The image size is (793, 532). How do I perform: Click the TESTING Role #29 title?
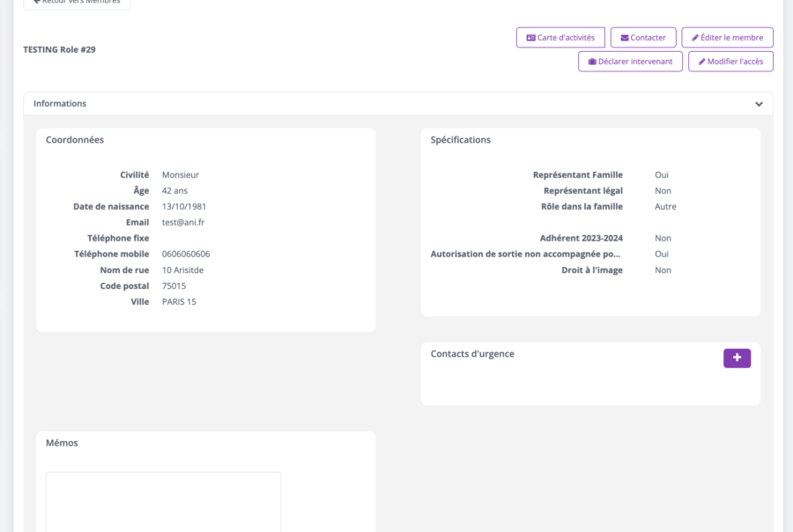59,49
